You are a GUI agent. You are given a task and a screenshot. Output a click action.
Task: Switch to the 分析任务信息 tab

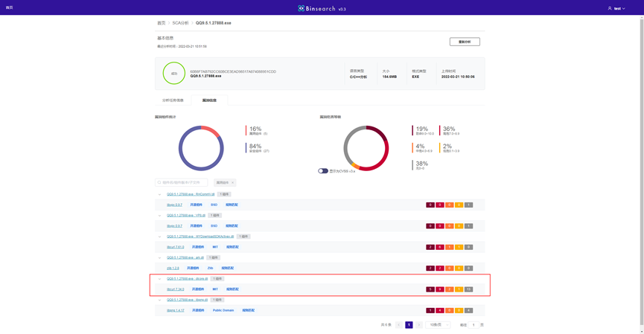tap(173, 100)
